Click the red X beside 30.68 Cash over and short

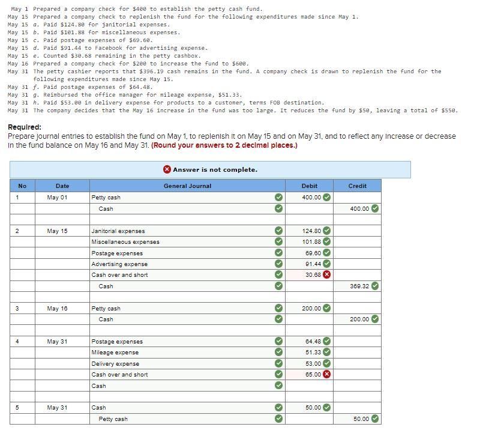pos(327,275)
